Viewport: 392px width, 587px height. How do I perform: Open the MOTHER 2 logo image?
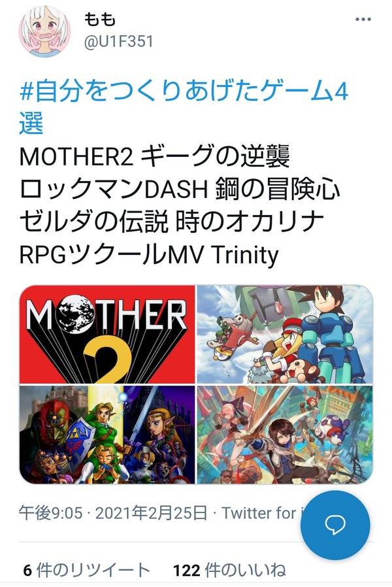[x=107, y=334]
